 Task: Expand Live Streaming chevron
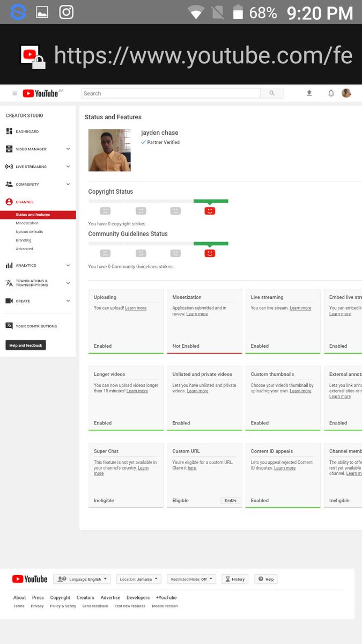coord(68,167)
